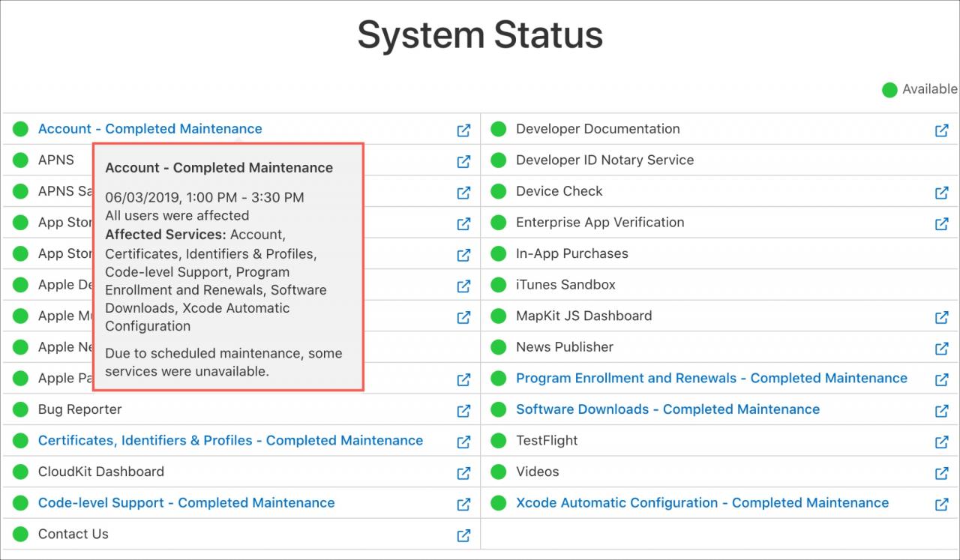Expand Code-level Support maintenance details
The width and height of the screenshot is (960, 560).
tap(187, 503)
